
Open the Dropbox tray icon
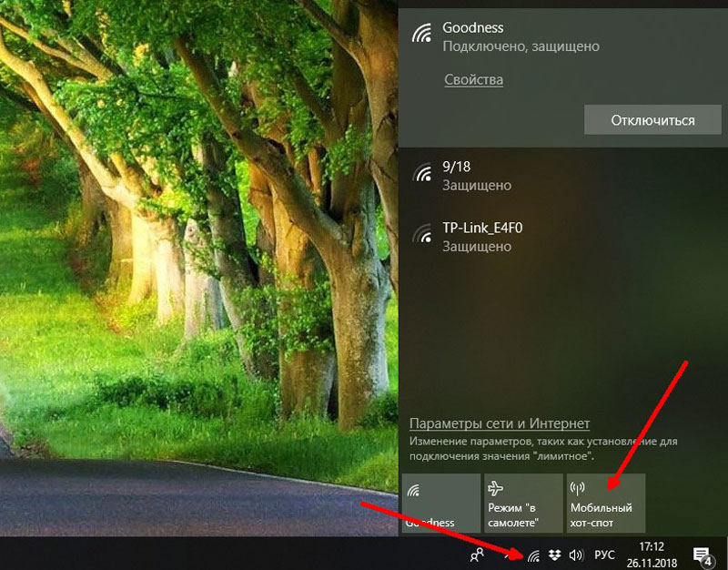554,555
